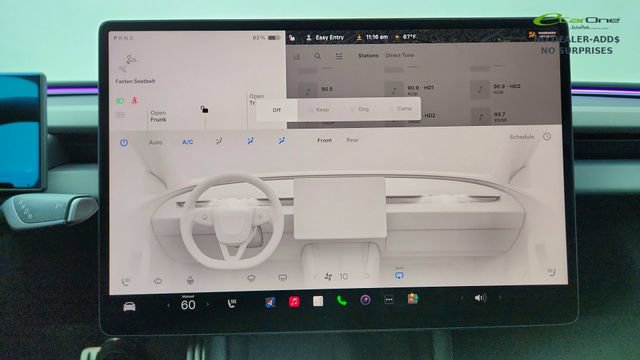Toggle the middle blue airflow vent icon
Viewport: 640px width, 360px height.
tap(250, 141)
